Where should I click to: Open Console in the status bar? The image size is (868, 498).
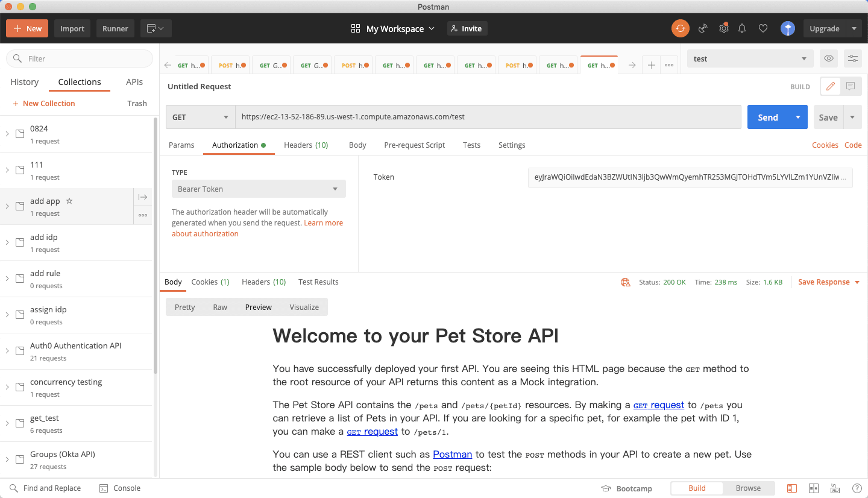(120, 488)
